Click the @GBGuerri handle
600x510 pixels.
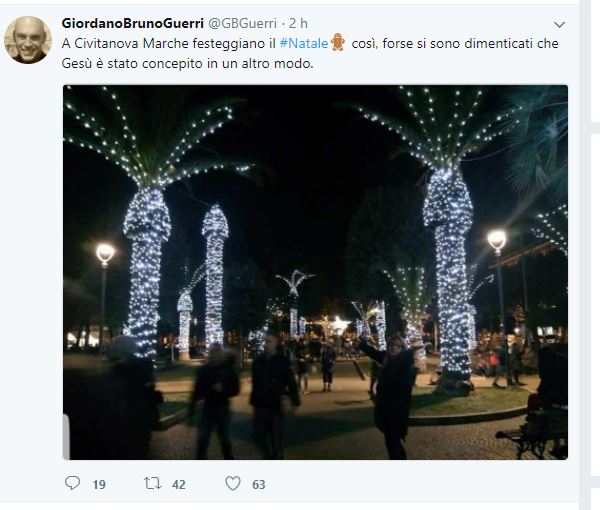tap(242, 23)
